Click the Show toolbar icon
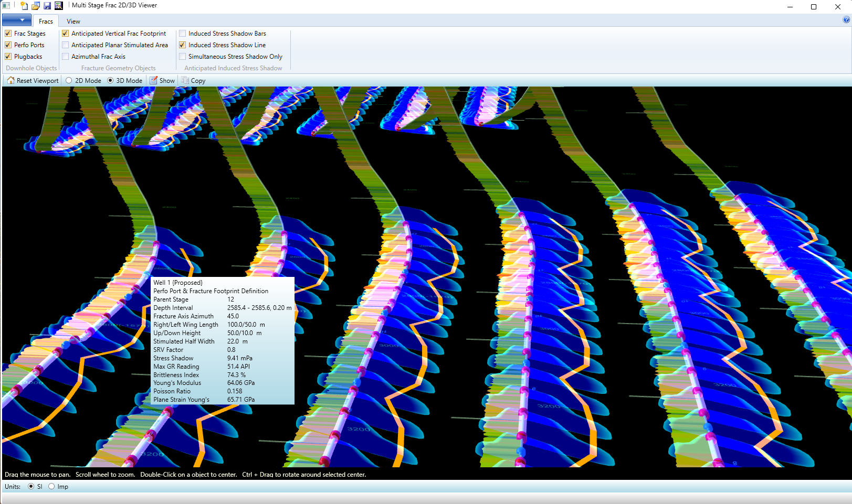This screenshot has width=852, height=504. click(x=154, y=80)
